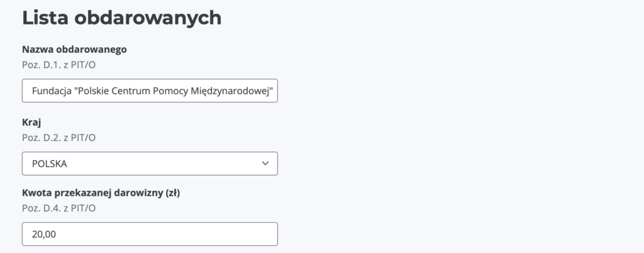
Task: Select the POLSKA value in the country combo box
Action: [50, 164]
